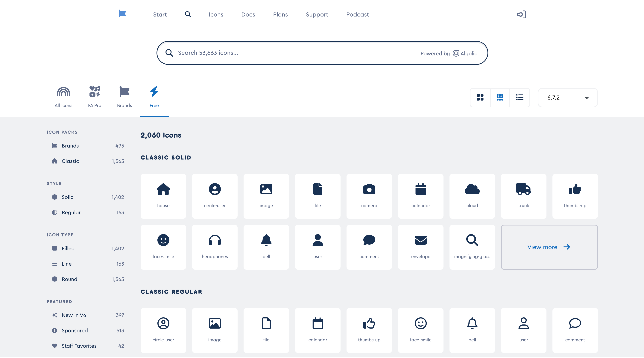
Task: Open the version 6.7.2 dropdown
Action: point(567,98)
